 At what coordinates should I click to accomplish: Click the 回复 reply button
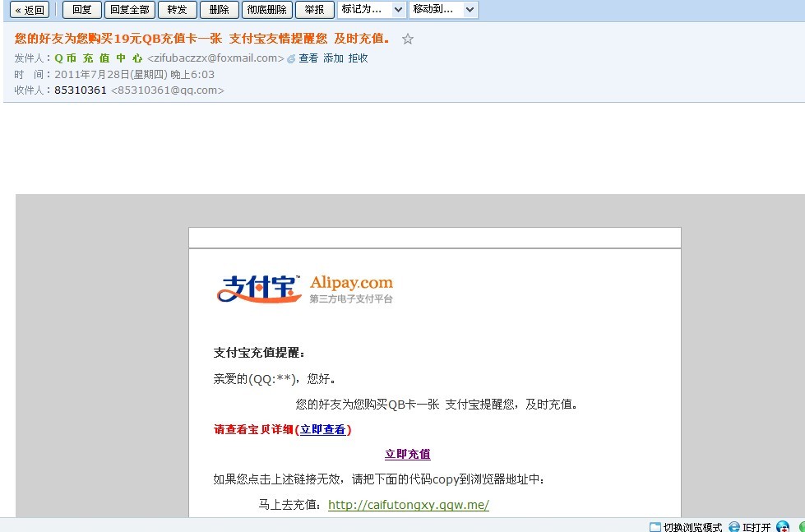click(x=81, y=10)
